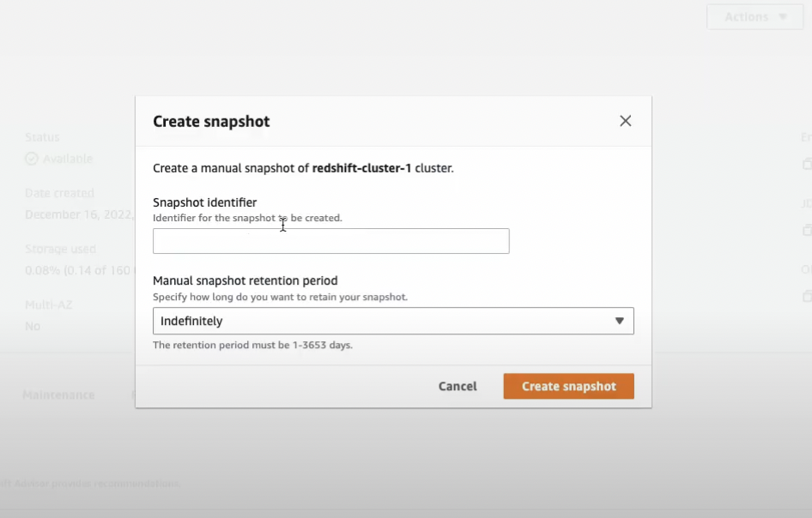
Task: Click the Available status text
Action: point(68,159)
